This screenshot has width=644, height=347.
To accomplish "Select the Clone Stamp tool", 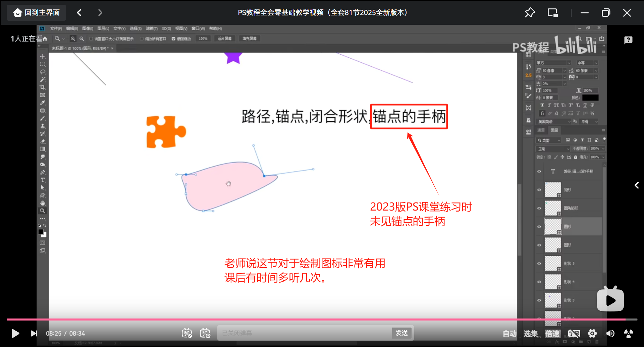I will point(43,126).
